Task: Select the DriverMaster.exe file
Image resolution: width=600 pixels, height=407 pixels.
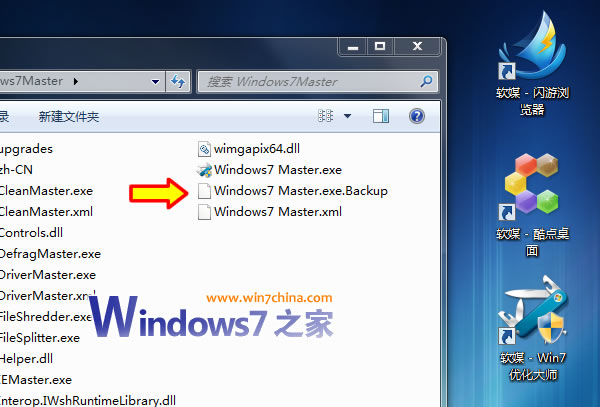Action: click(x=48, y=275)
